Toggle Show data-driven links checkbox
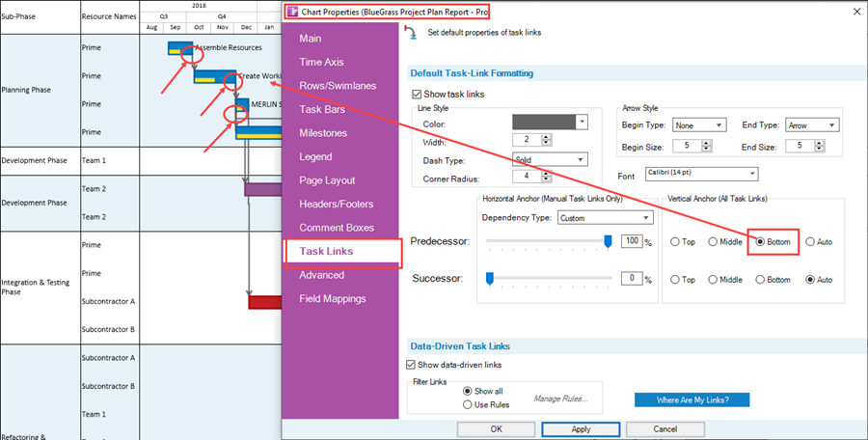 411,365
